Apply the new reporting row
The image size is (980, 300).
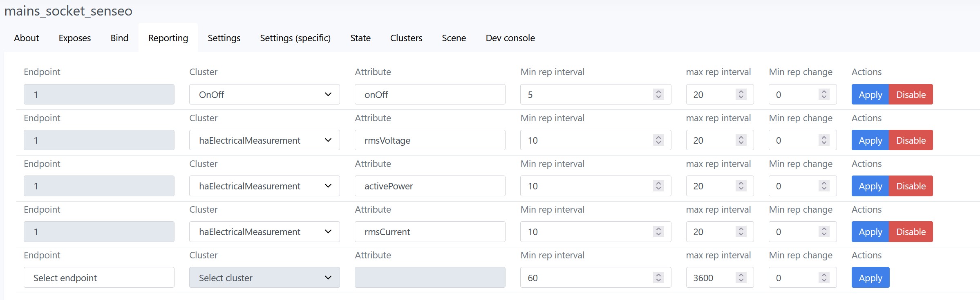[870, 278]
